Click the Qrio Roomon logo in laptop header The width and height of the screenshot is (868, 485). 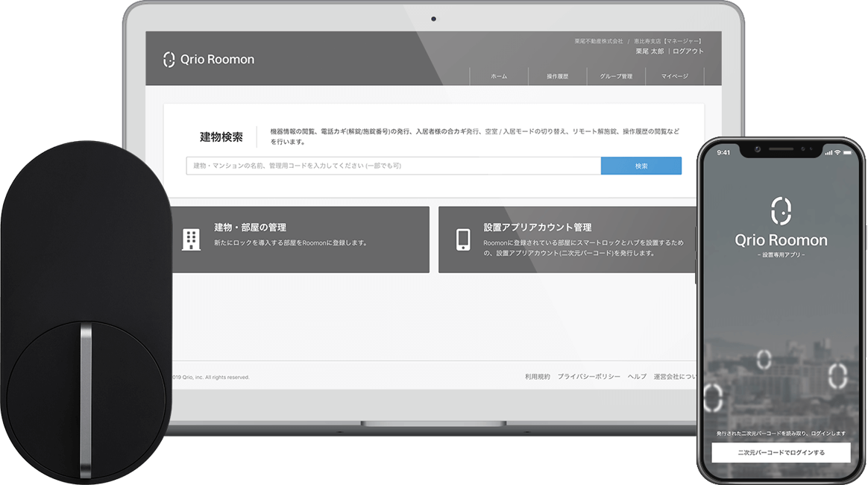click(209, 59)
